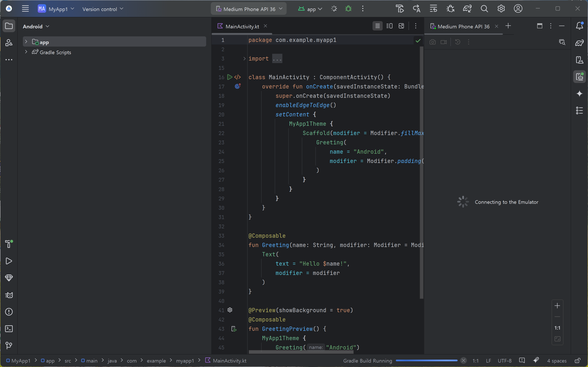The image size is (588, 367).
Task: Open the app run configuration dropdown
Action: 310,9
